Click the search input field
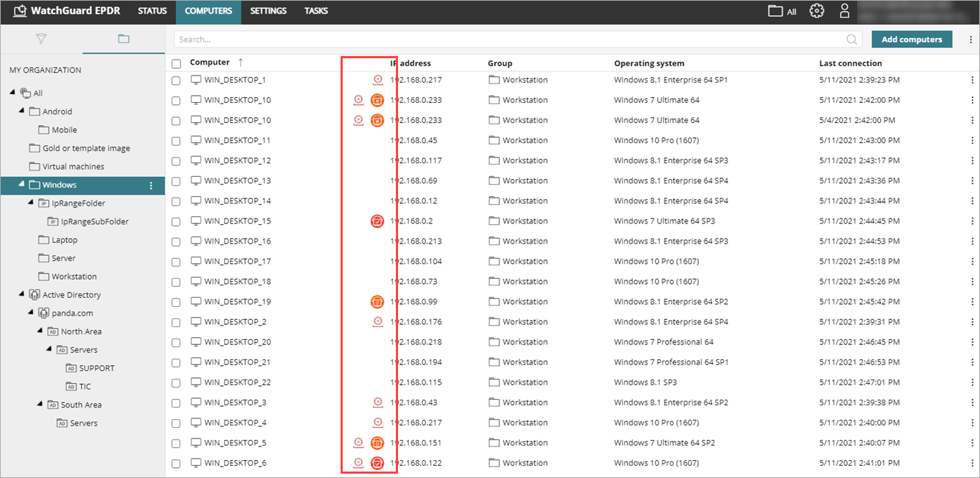 tap(518, 40)
